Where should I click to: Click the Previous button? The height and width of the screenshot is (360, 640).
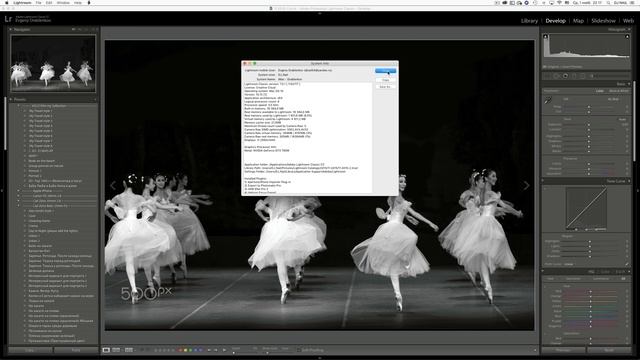(x=563, y=350)
